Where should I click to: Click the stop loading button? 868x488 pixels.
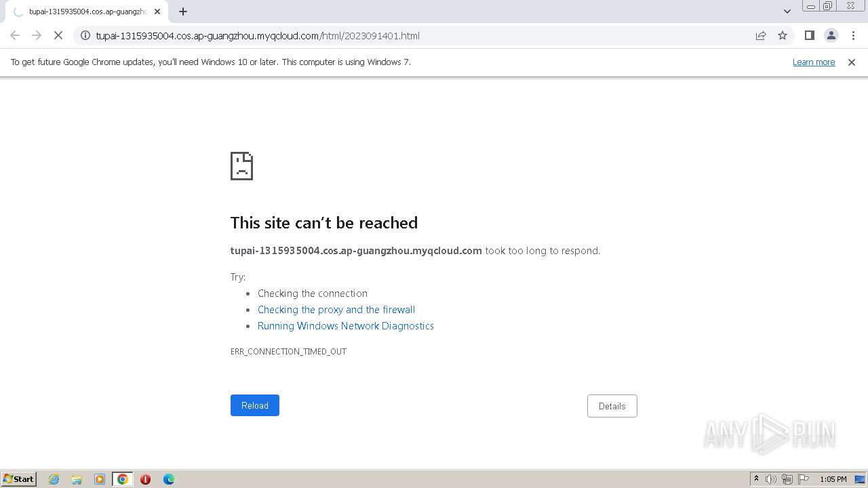pyautogui.click(x=58, y=35)
